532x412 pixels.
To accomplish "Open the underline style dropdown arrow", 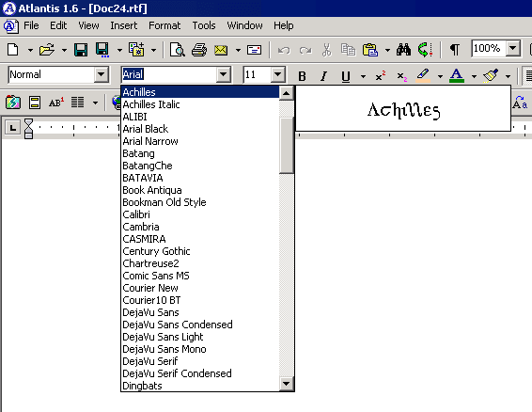I will coord(363,76).
